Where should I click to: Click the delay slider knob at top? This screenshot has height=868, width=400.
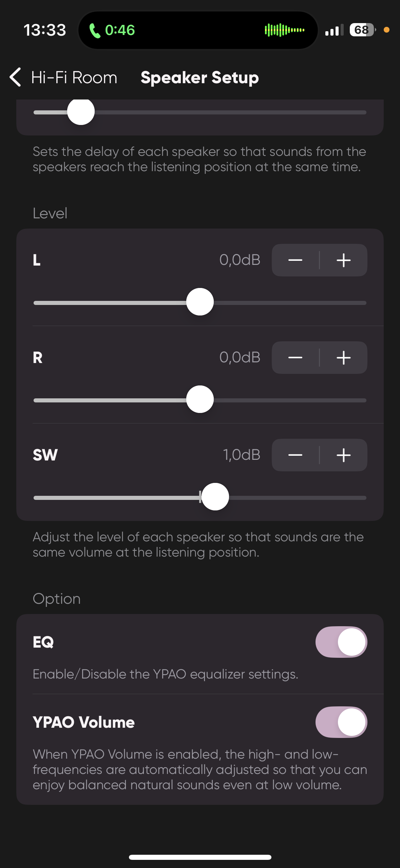81,112
